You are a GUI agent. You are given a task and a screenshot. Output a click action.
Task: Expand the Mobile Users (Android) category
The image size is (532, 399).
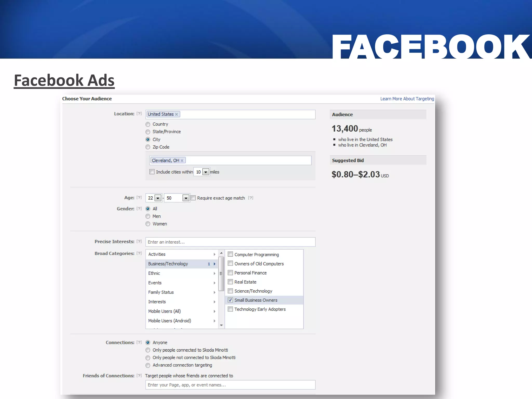(182, 321)
